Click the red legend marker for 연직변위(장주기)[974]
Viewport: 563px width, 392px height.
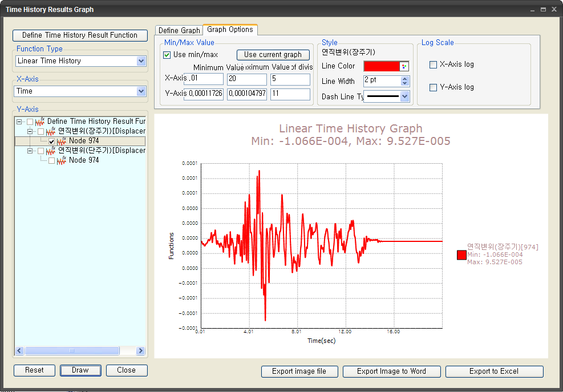461,255
